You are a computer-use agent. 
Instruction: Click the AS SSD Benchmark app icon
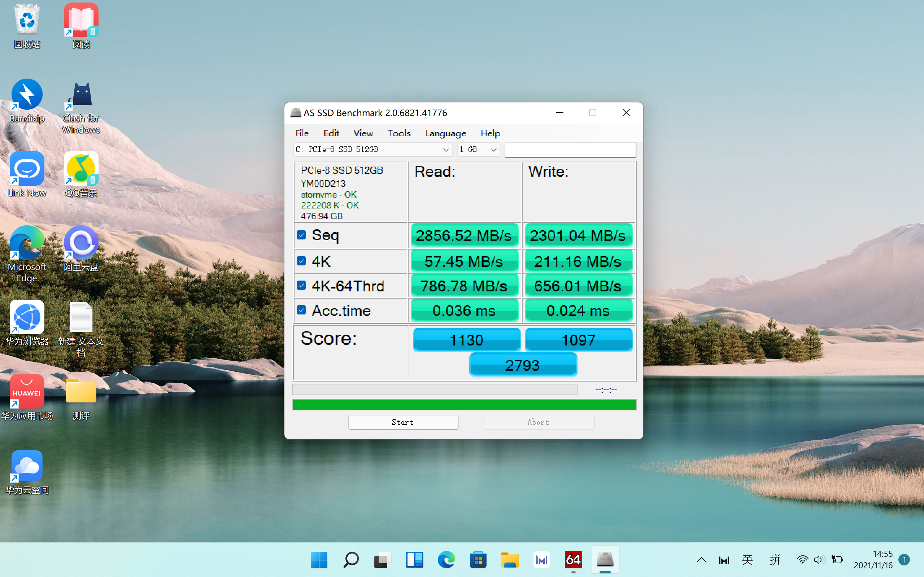click(x=604, y=559)
